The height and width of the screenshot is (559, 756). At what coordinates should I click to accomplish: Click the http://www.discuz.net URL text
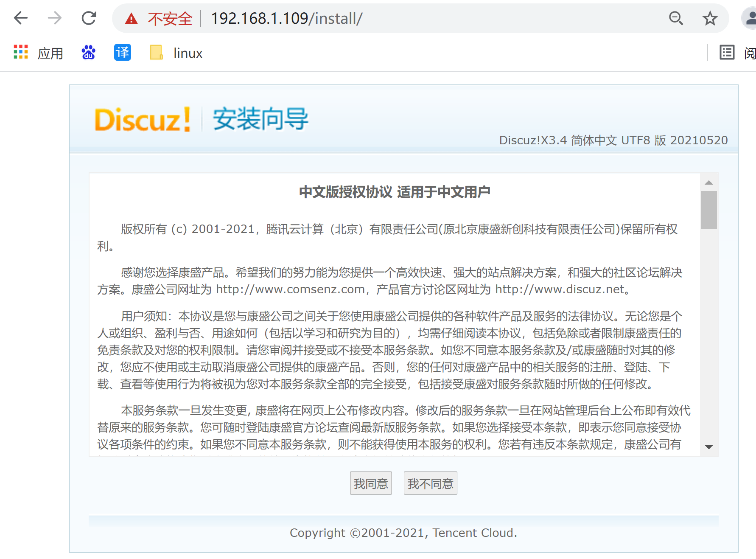tap(560, 289)
